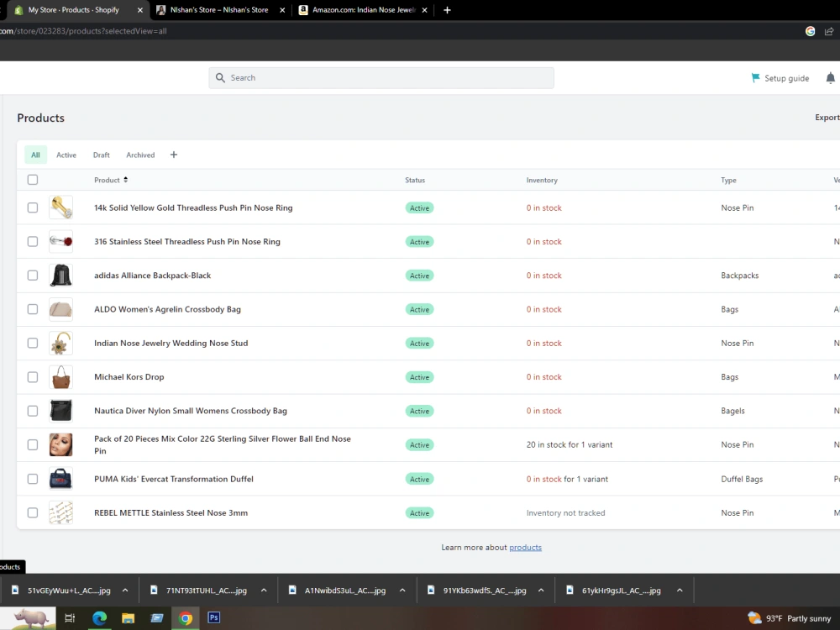Check the ALDO Women's Agrelin checkbox
Image resolution: width=840 pixels, height=630 pixels.
[x=33, y=309]
